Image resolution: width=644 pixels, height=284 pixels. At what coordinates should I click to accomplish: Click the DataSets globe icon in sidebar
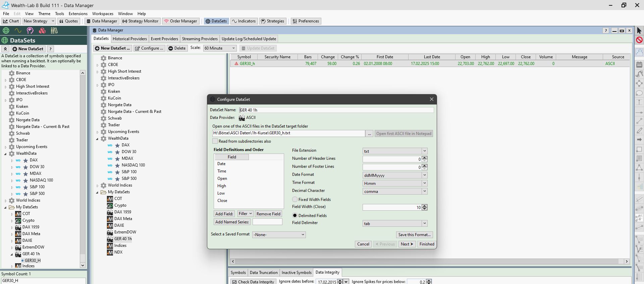click(x=6, y=31)
